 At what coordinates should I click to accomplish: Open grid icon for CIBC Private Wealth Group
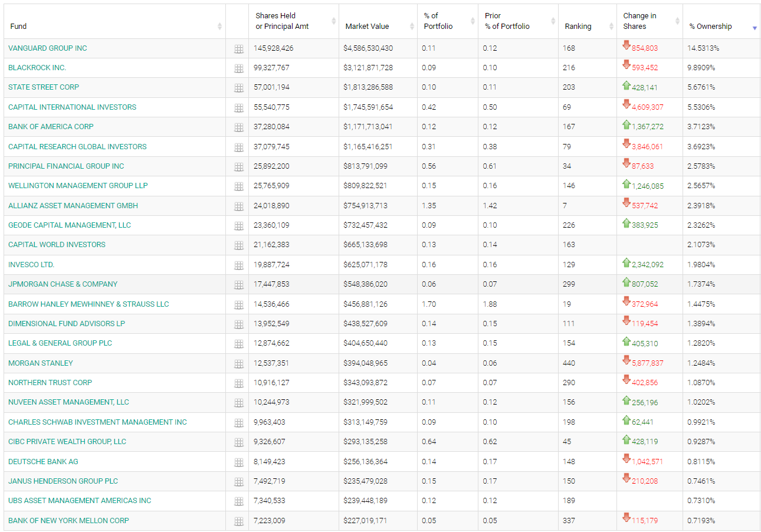coord(238,443)
